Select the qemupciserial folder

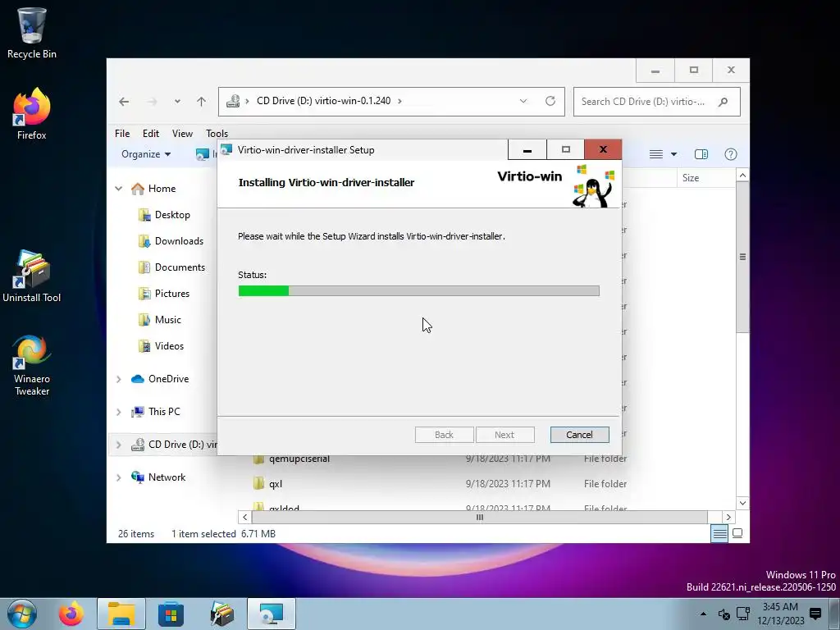pos(299,459)
